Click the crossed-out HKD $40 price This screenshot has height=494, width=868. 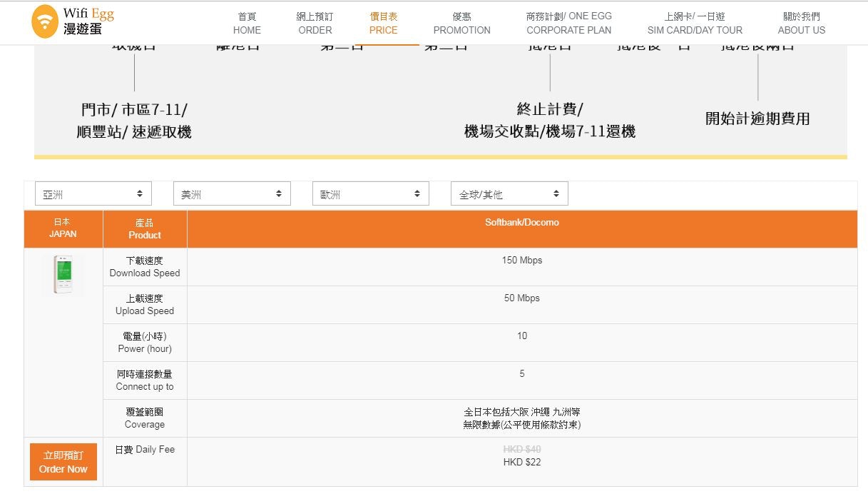522,449
